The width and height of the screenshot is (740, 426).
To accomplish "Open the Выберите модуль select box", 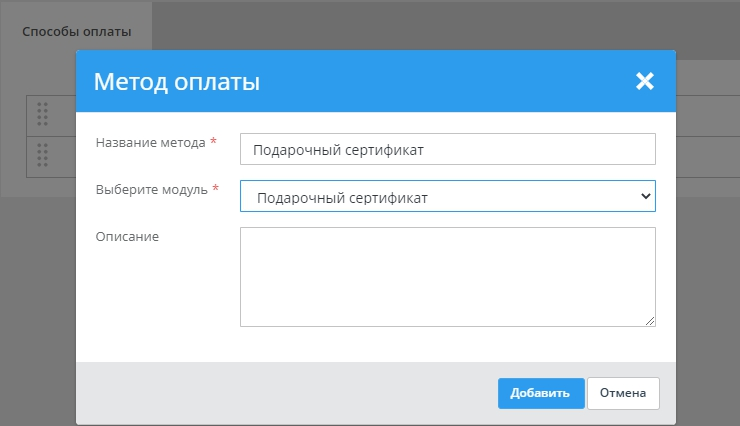I will click(447, 197).
